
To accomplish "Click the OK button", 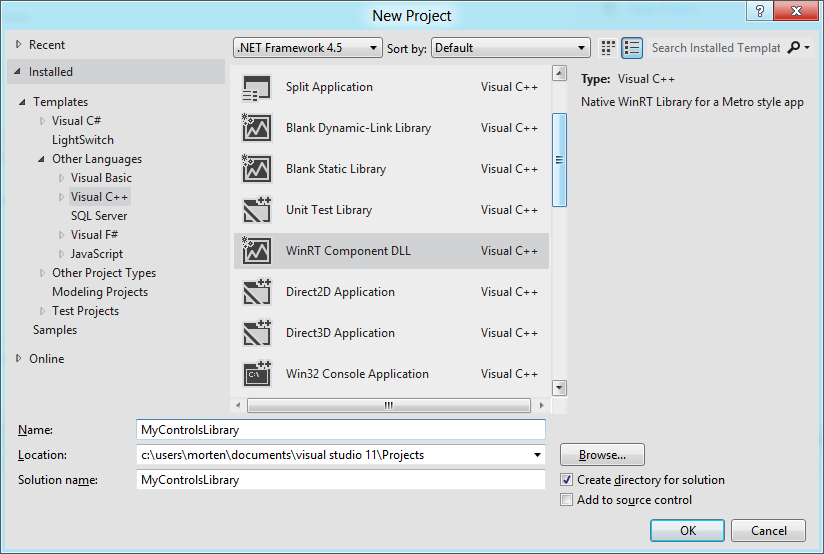I will pos(687,530).
